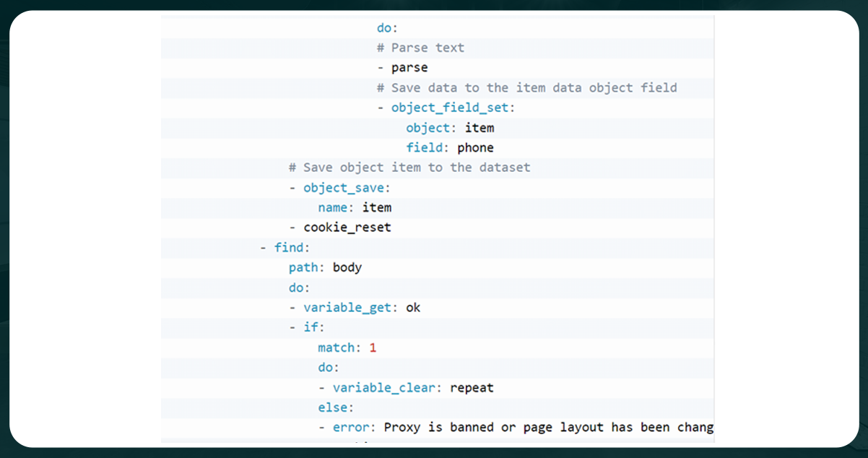Click the parse command keyword

pyautogui.click(x=409, y=67)
